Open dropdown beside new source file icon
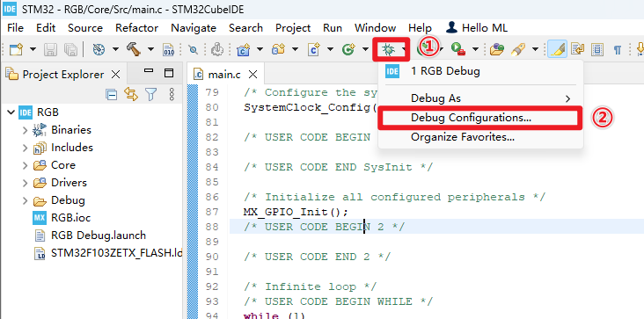 click(330, 49)
